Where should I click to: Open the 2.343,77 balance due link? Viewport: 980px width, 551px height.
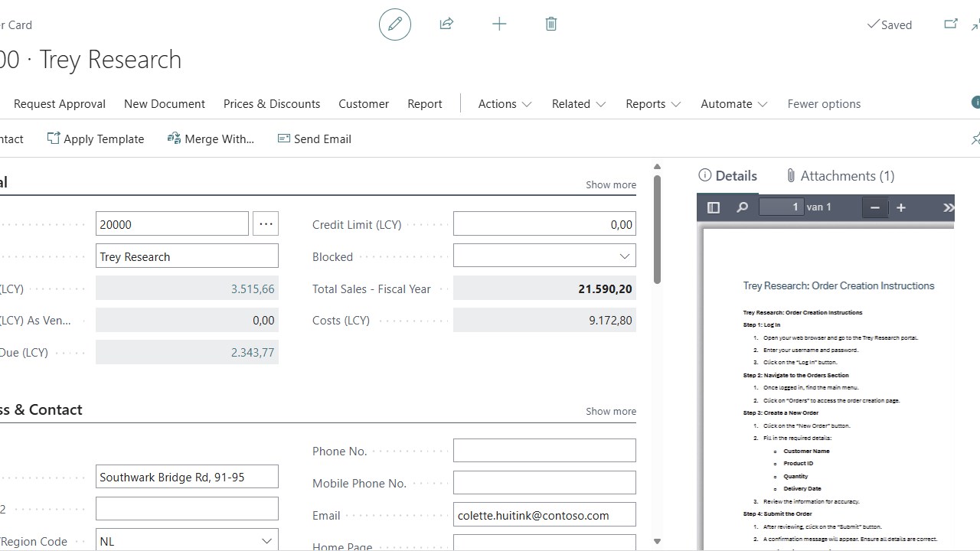click(x=253, y=352)
